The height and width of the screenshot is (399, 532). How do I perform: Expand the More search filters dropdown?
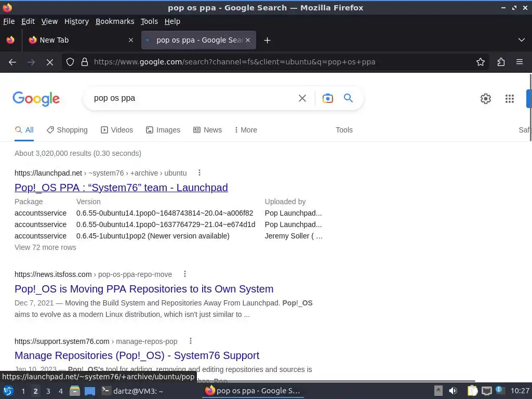tap(246, 130)
